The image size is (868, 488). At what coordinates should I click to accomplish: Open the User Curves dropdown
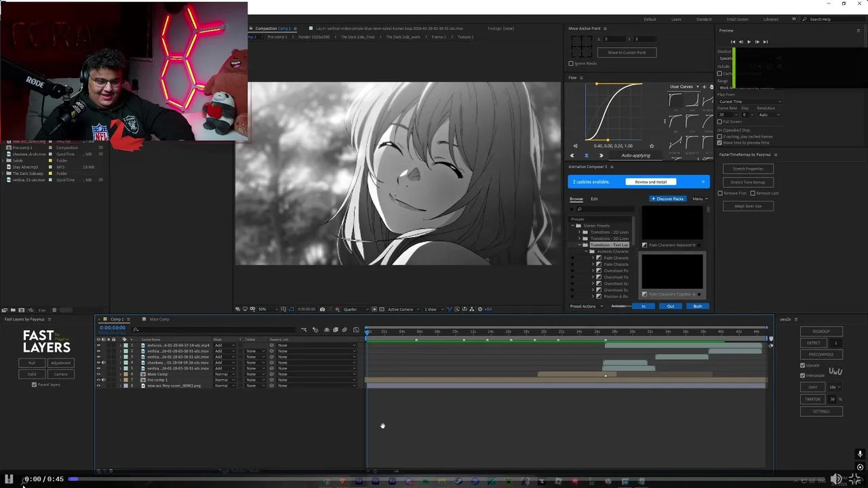[x=684, y=87]
